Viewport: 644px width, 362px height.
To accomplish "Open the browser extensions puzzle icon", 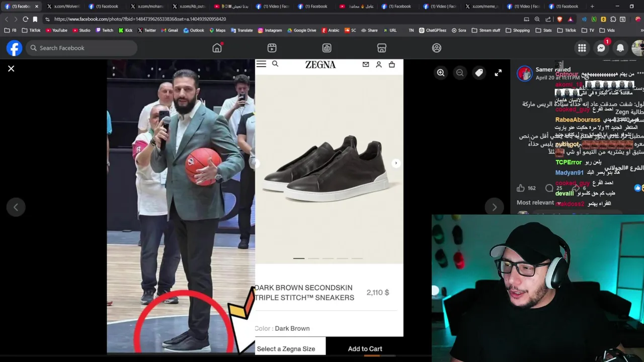I will [x=613, y=19].
